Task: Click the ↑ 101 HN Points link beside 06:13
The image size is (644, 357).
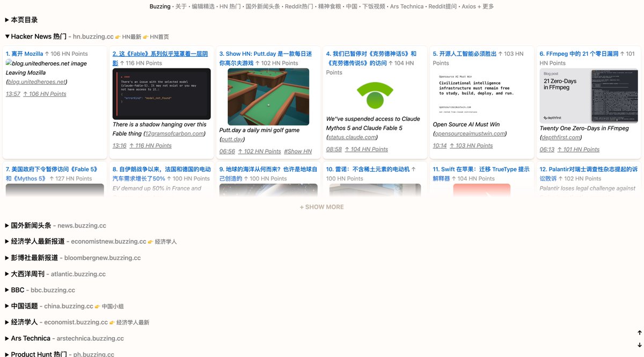Action: (578, 149)
